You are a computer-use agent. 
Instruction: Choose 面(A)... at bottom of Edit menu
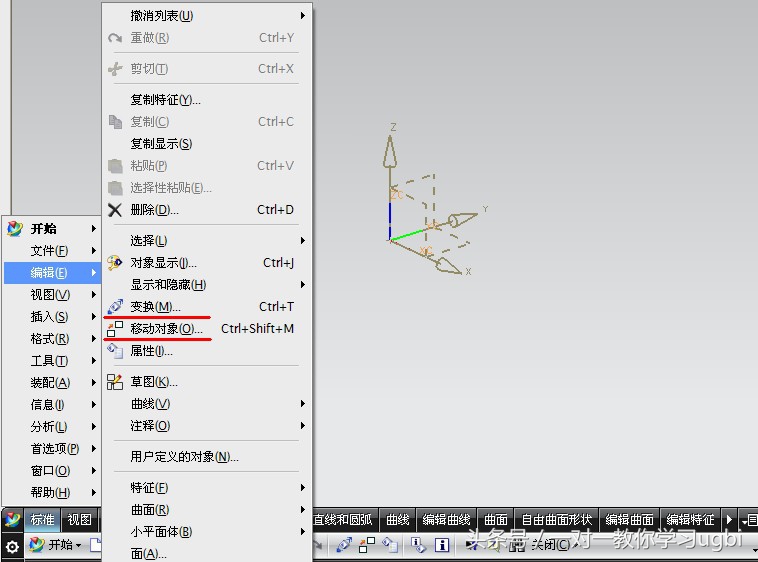(207, 554)
